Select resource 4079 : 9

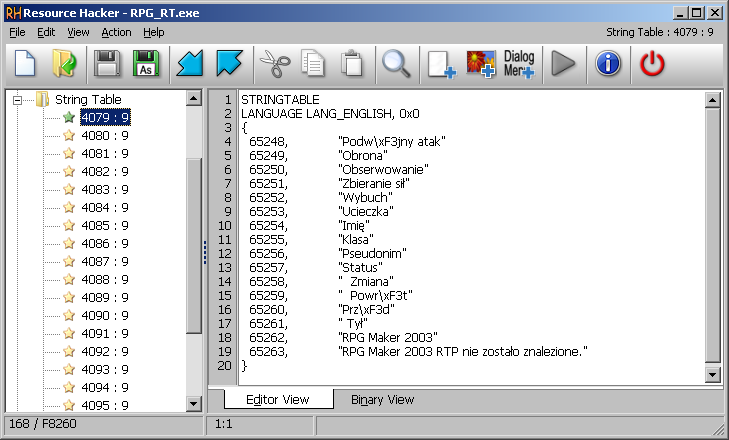click(105, 117)
